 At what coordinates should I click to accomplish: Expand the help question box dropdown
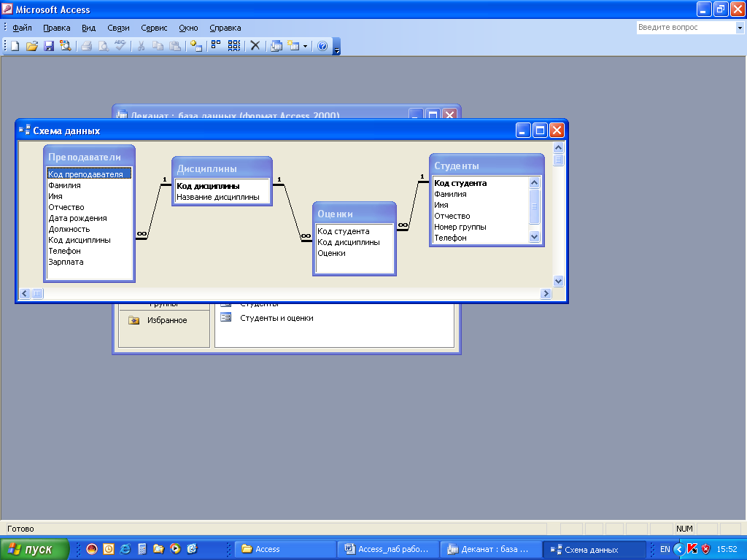pos(740,28)
